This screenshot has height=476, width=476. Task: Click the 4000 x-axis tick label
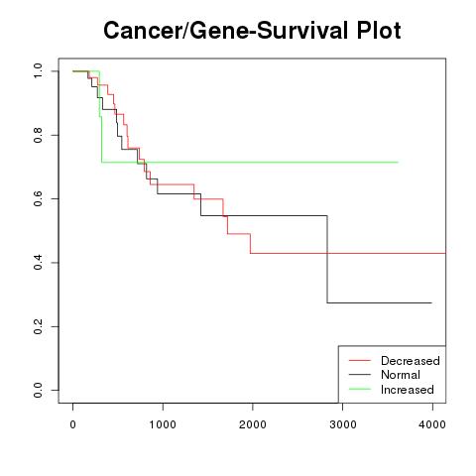click(x=432, y=424)
